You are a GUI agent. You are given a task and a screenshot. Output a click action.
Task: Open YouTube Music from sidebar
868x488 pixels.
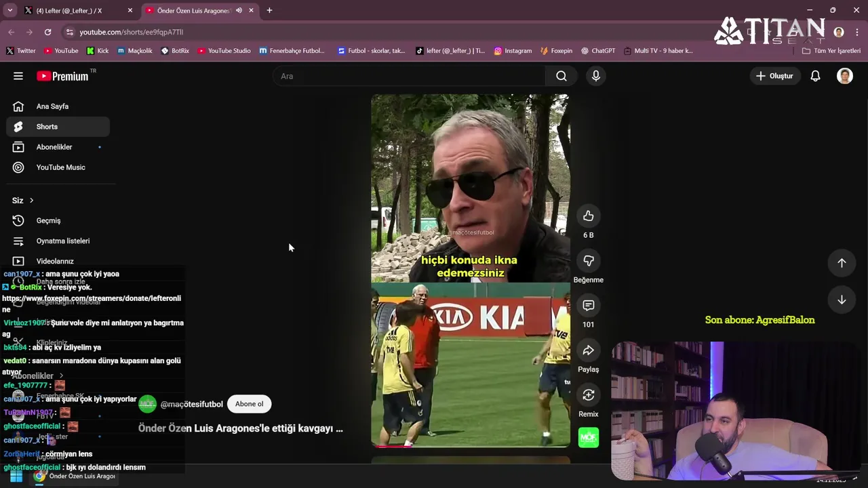(58, 167)
